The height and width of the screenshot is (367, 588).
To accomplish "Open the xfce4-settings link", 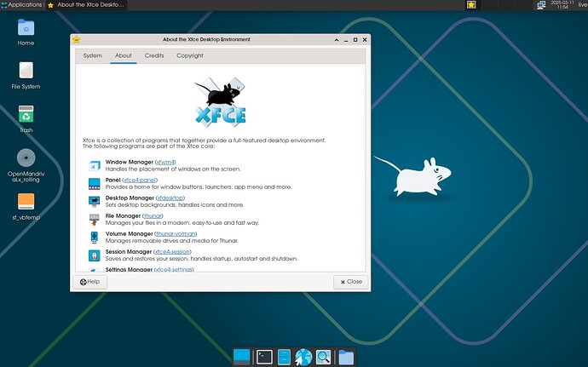I will click(x=174, y=270).
